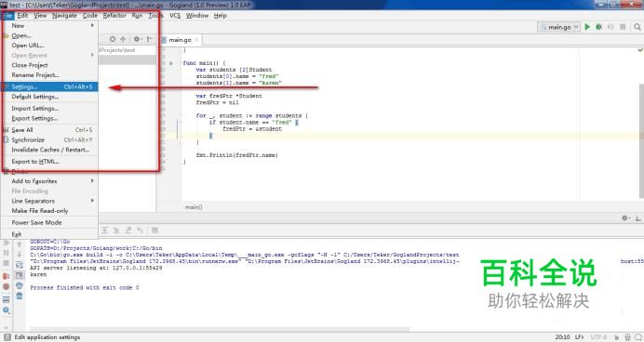Choose Invalidate Caches / Restart...

49,150
